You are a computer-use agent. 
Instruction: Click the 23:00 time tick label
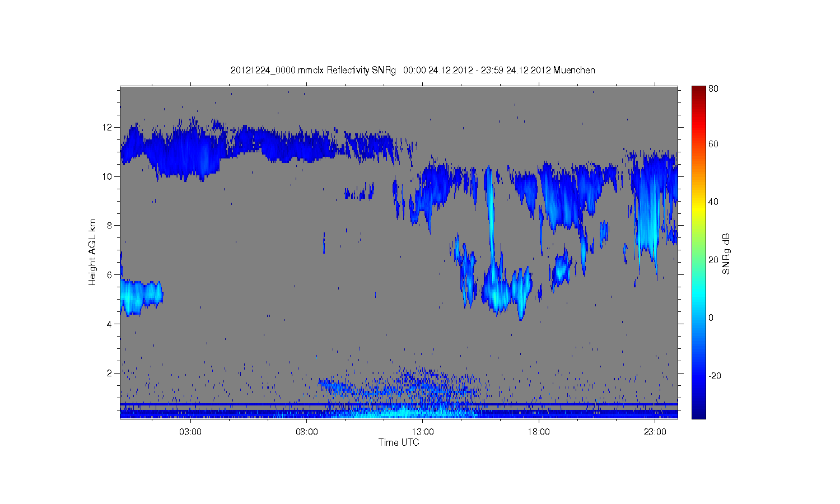(655, 432)
